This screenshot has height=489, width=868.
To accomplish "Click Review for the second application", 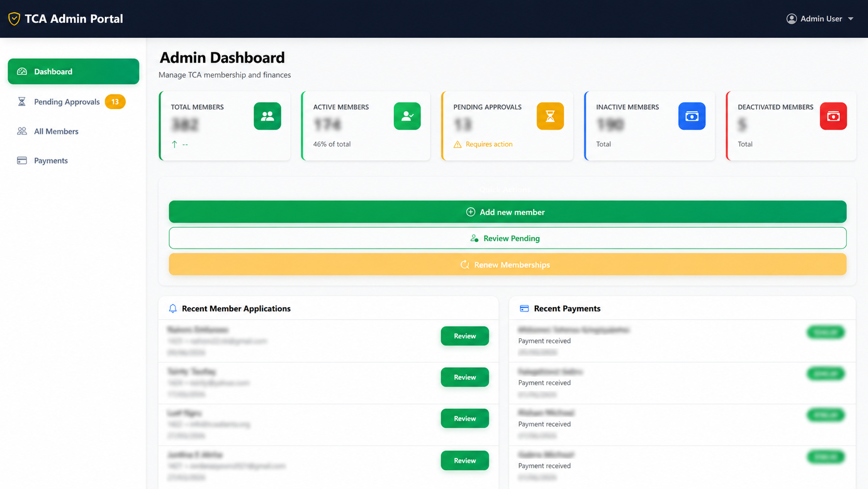I will (465, 377).
